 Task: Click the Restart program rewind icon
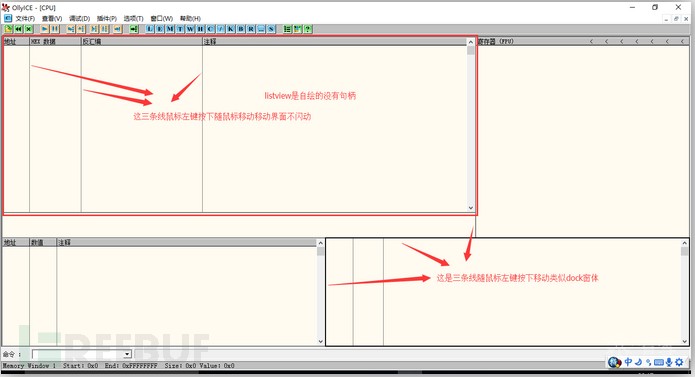click(18, 29)
